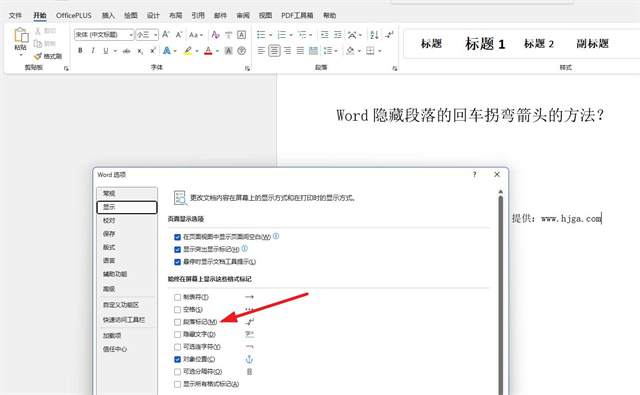The width and height of the screenshot is (640, 395).
Task: Open borders dropdown
Action: tap(380, 51)
